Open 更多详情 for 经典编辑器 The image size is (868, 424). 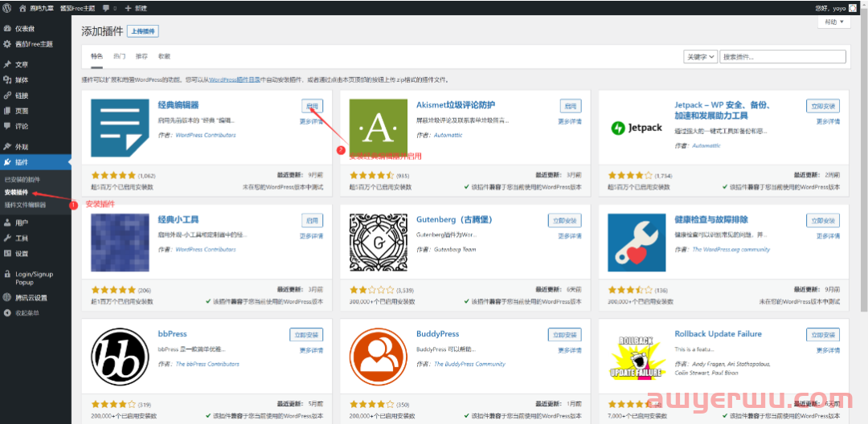tap(312, 121)
